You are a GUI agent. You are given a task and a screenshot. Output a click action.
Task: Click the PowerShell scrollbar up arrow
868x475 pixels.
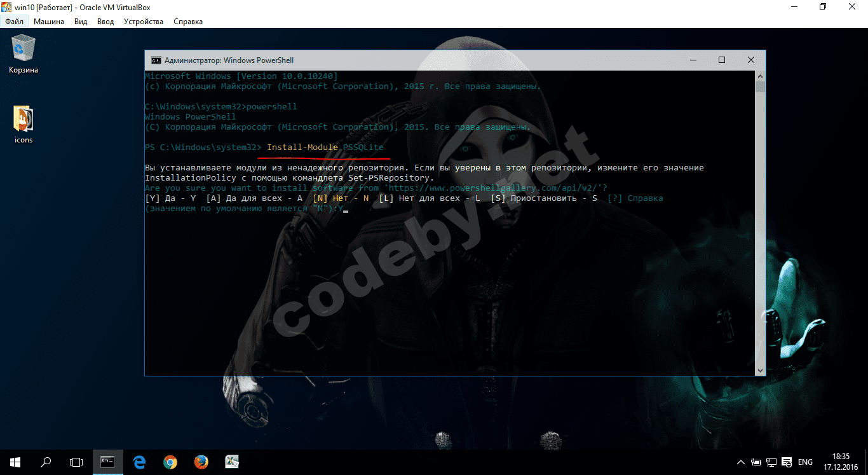[760, 76]
